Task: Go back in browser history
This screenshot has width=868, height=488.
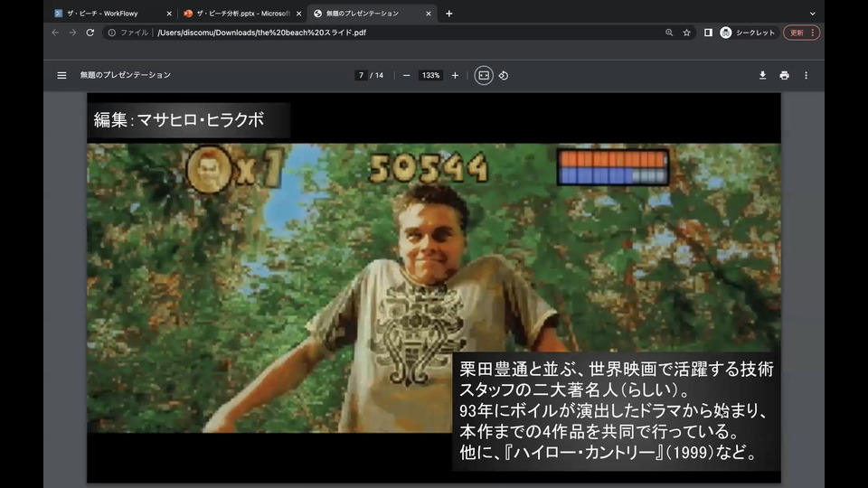Action: tap(55, 33)
